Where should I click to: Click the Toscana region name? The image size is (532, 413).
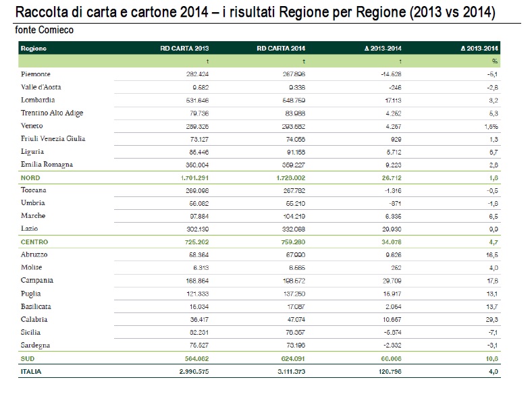click(34, 190)
